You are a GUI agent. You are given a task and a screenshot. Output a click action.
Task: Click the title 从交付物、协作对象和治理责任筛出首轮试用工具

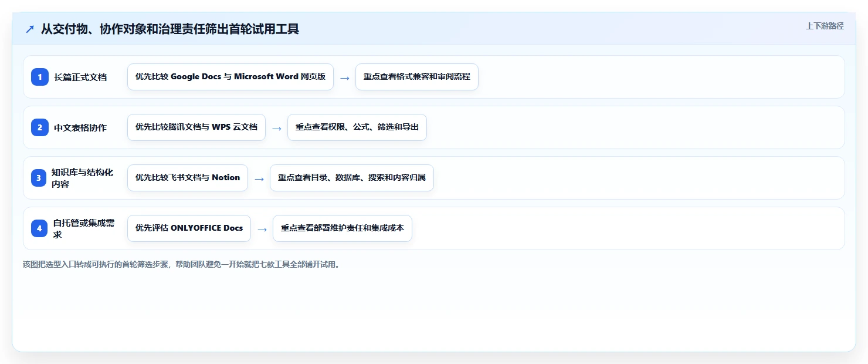170,29
